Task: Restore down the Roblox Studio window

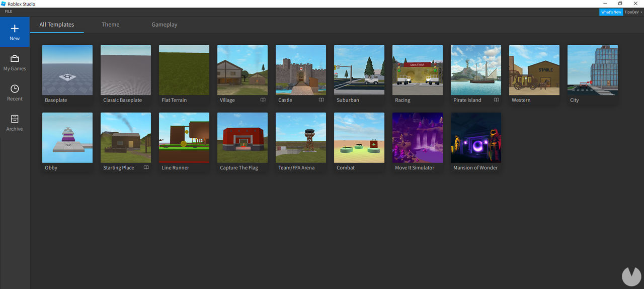Action: coord(620,4)
